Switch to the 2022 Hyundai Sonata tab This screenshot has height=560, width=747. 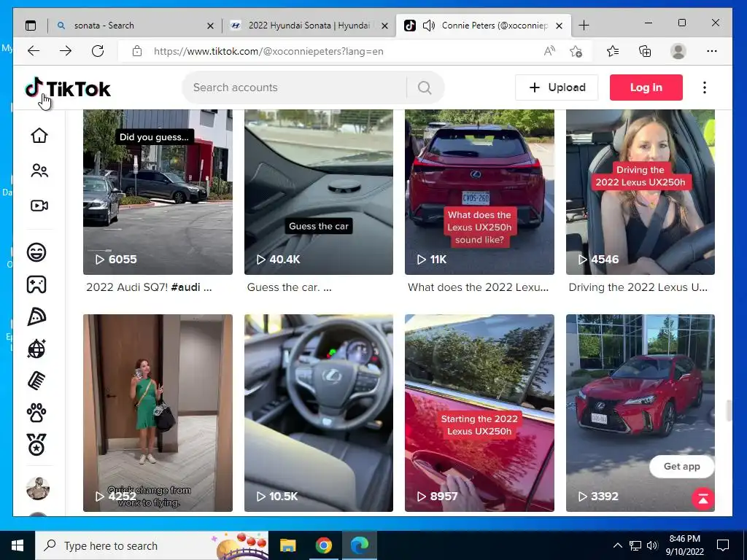[x=309, y=26]
